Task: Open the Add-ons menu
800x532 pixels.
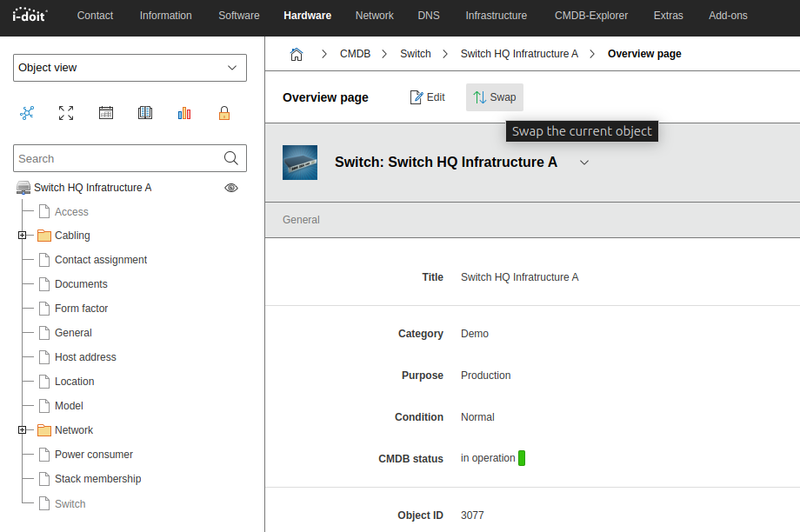Action: click(x=728, y=16)
